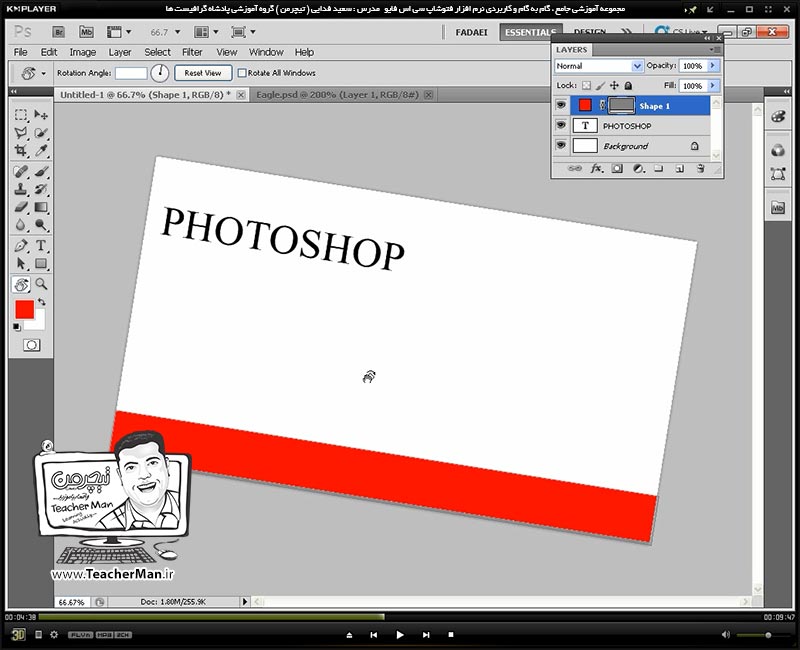This screenshot has height=650, width=800.
Task: Select the Move tool
Action: (x=41, y=115)
